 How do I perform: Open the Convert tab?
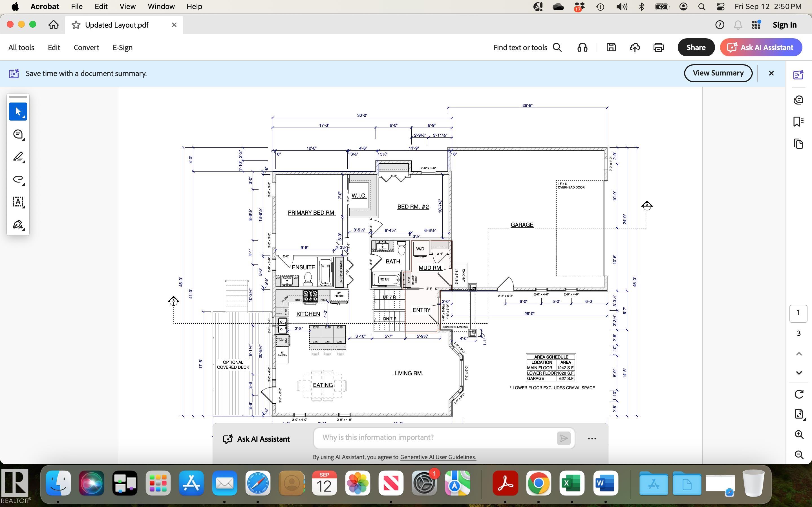point(86,48)
